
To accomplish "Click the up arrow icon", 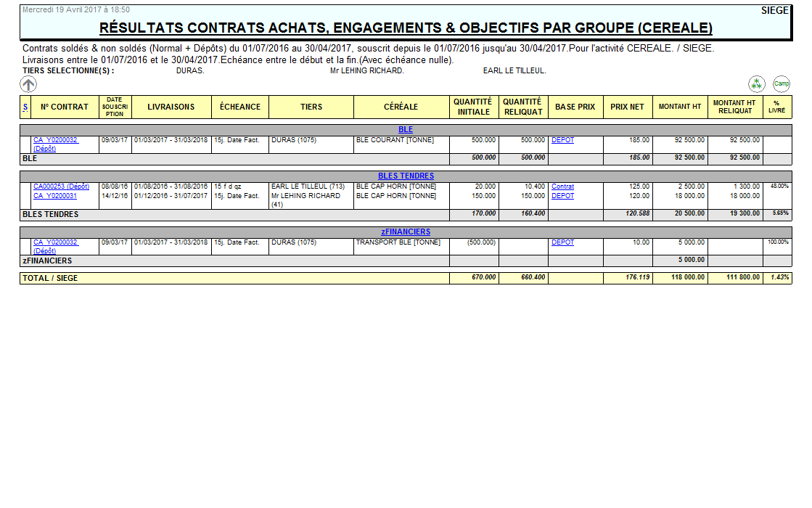I will (x=28, y=84).
